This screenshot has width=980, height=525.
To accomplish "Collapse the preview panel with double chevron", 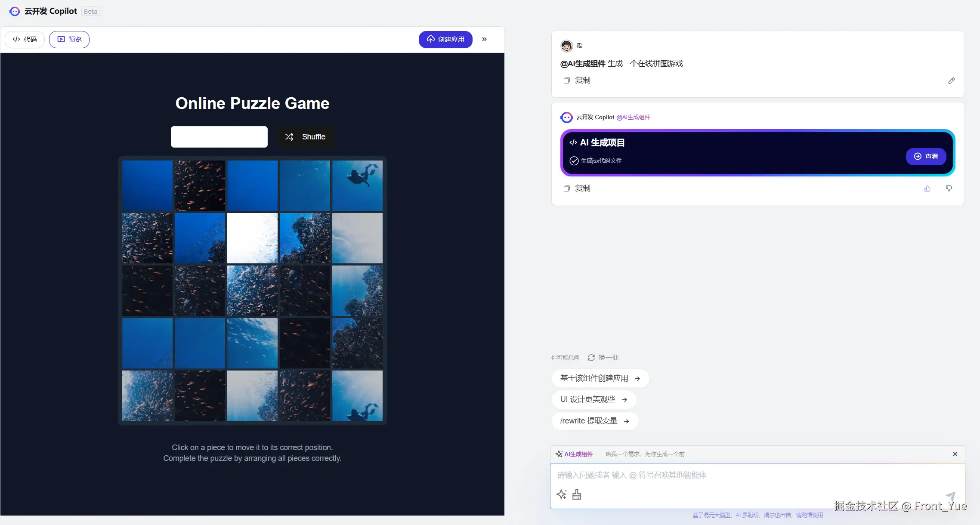I will tap(484, 39).
